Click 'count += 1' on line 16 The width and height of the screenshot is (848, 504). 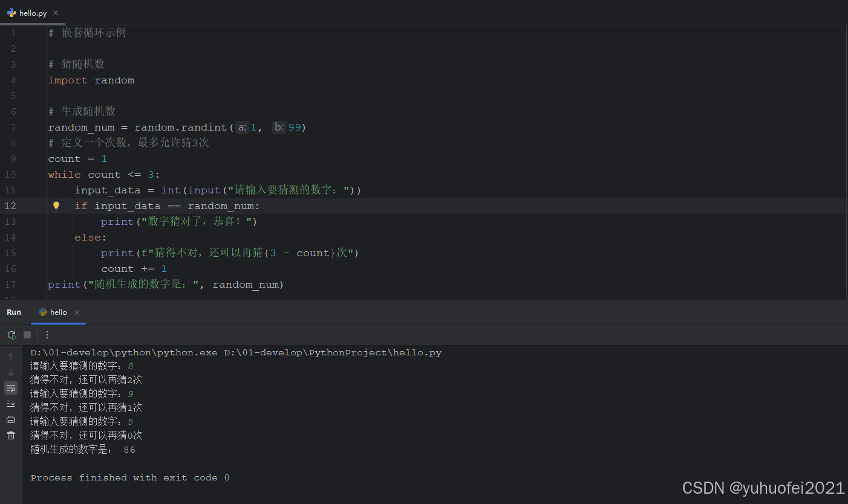pos(134,269)
